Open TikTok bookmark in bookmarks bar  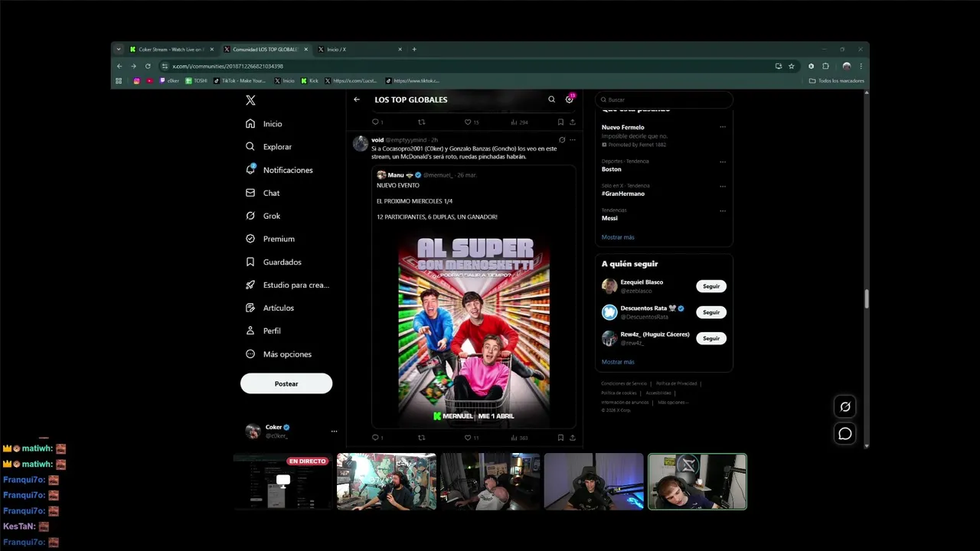(240, 80)
